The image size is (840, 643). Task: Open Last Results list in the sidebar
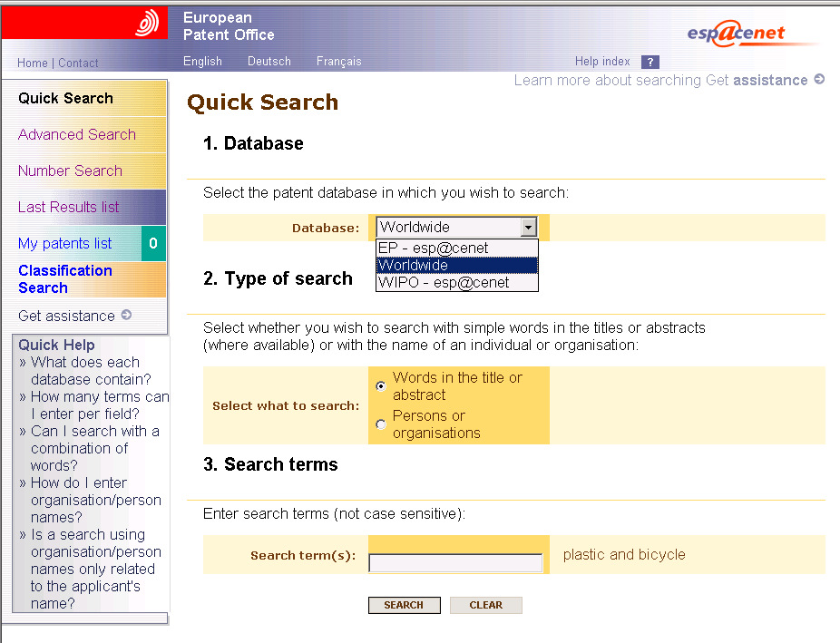(x=69, y=207)
